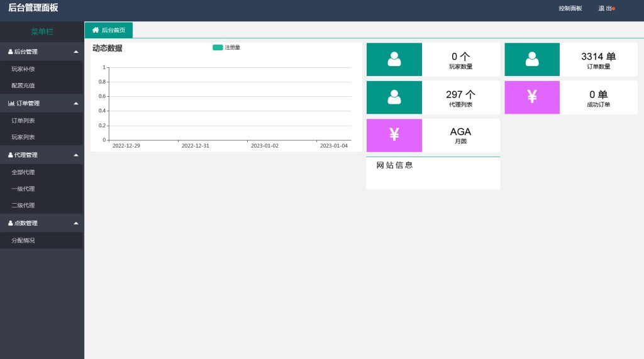
Task: Open 配置充值 in sidebar
Action: point(23,86)
